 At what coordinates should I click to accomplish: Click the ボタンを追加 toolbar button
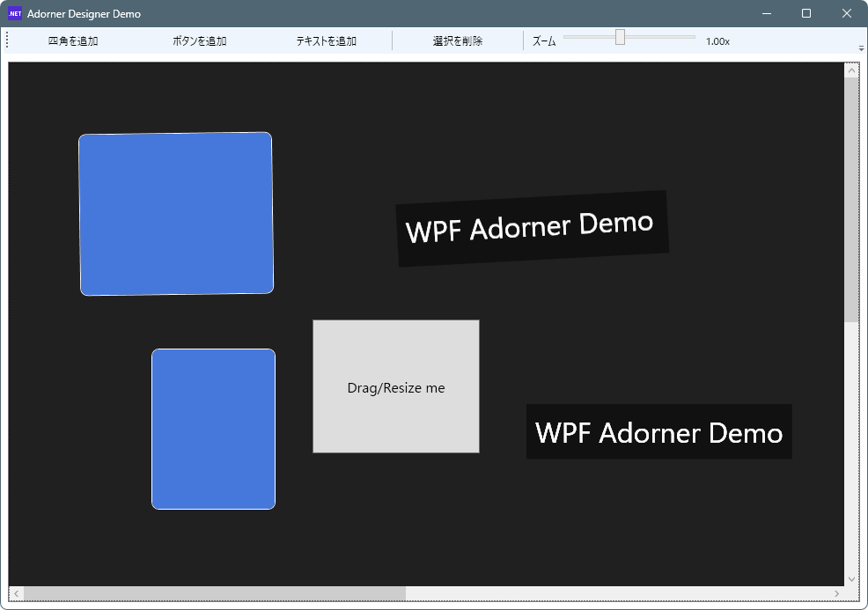point(200,41)
